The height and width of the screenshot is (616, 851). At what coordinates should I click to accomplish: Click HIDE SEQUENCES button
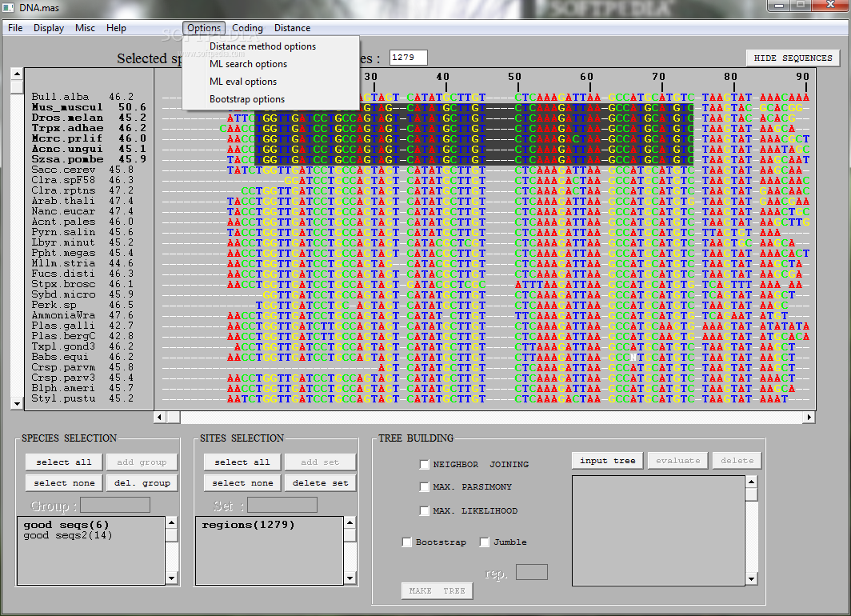[x=793, y=58]
